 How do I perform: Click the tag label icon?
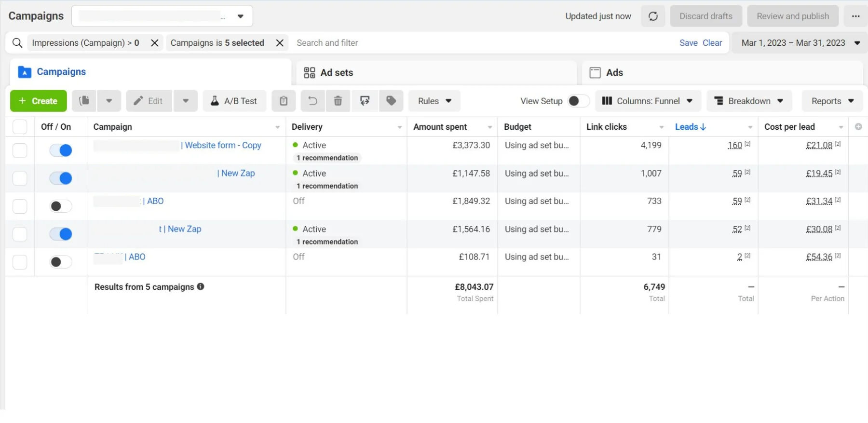pos(391,101)
